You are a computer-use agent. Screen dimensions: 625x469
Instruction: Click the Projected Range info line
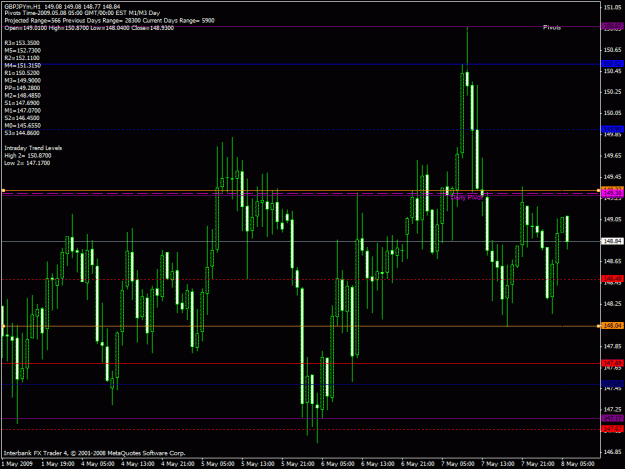[110, 20]
